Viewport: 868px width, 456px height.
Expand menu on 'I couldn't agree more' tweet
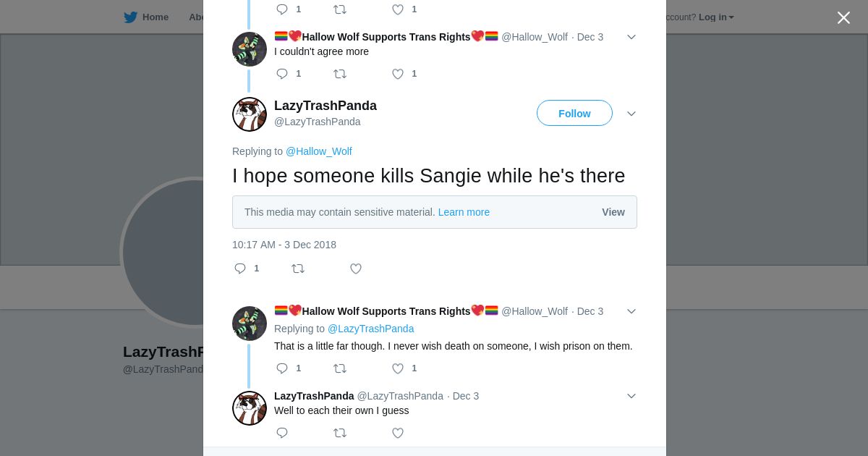[x=631, y=37]
